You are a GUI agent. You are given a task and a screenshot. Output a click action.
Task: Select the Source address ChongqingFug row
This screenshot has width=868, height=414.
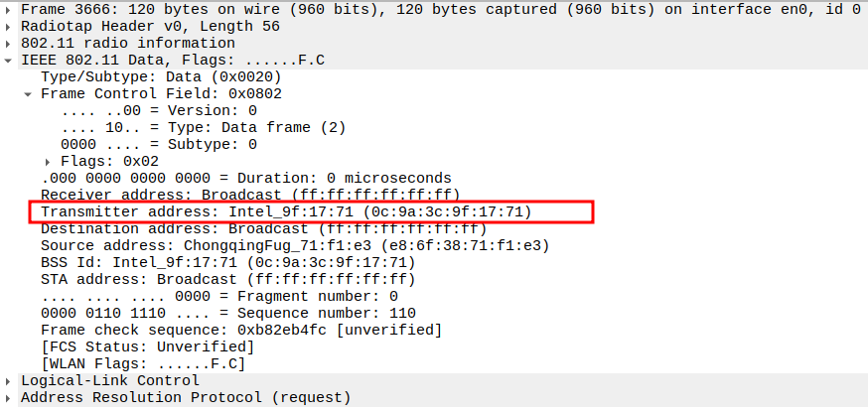point(295,245)
